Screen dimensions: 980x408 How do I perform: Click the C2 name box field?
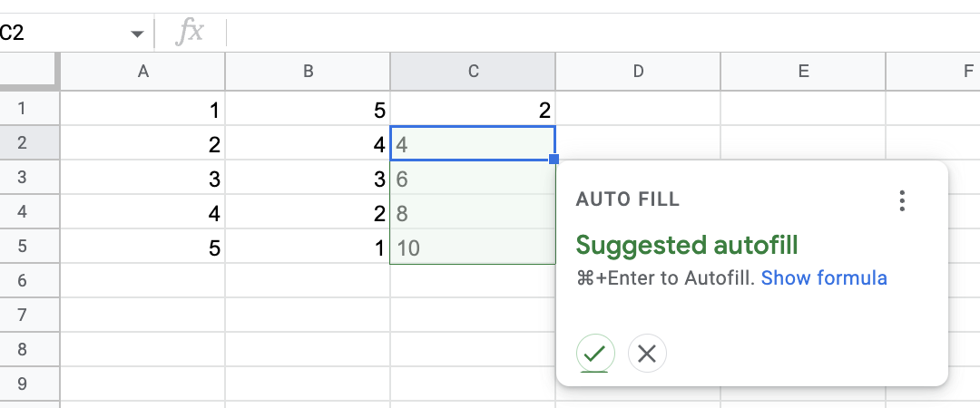(x=63, y=33)
